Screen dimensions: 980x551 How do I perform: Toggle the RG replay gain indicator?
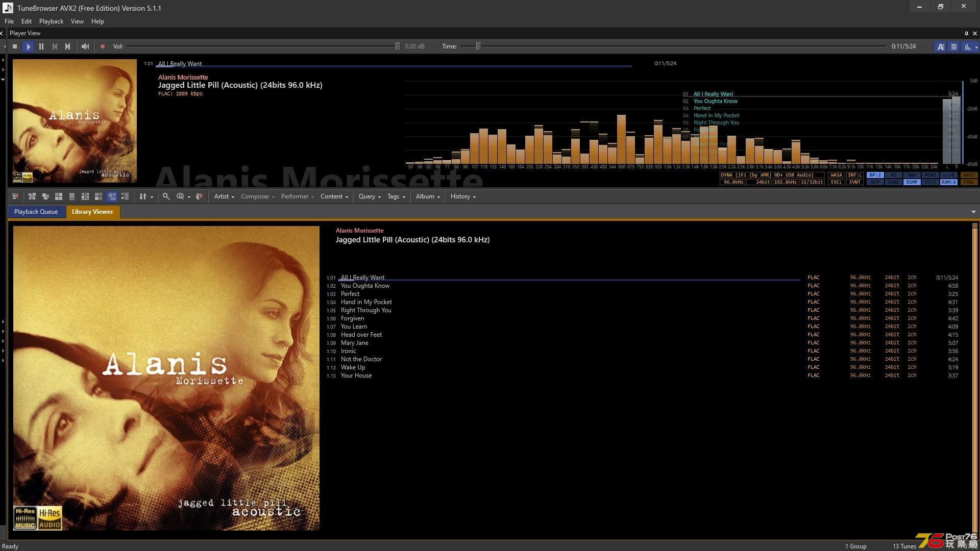[x=893, y=175]
